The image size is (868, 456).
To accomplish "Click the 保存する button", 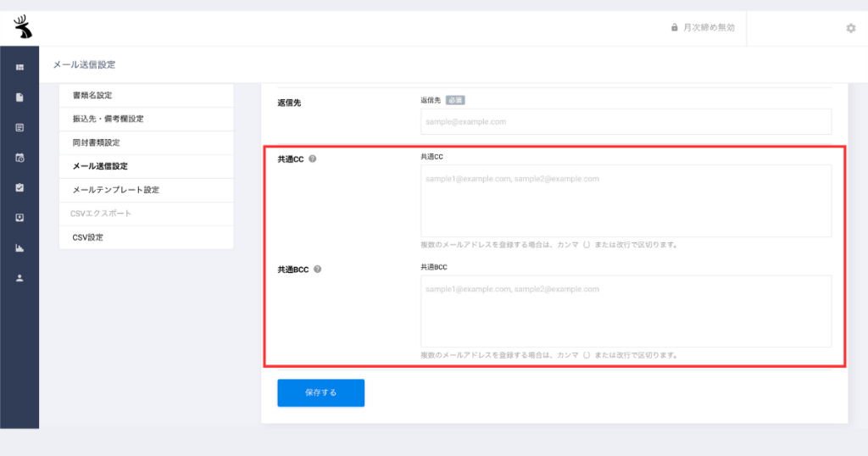I will [321, 393].
